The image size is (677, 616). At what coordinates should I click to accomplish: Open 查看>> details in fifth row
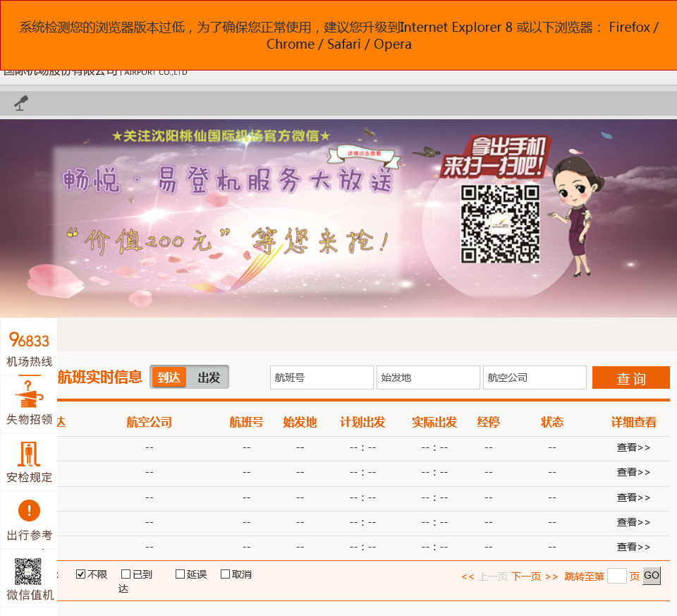(633, 547)
